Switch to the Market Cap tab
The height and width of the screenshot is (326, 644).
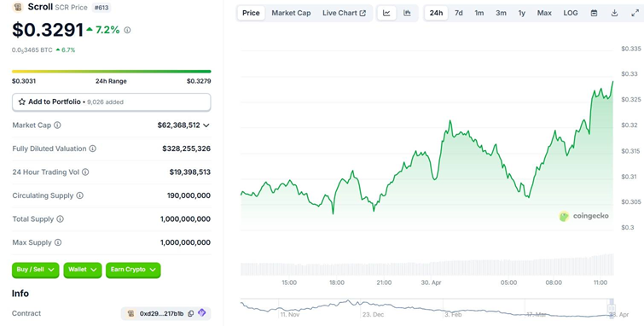pos(291,13)
